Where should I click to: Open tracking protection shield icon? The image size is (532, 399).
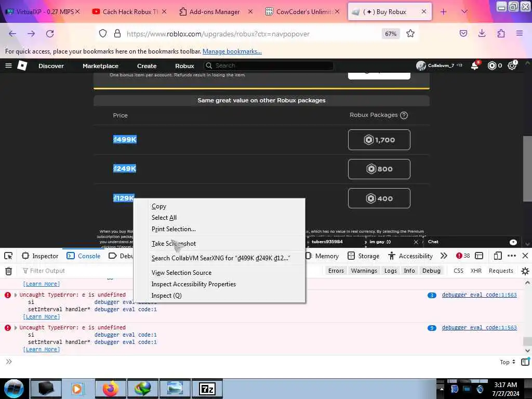click(x=103, y=34)
